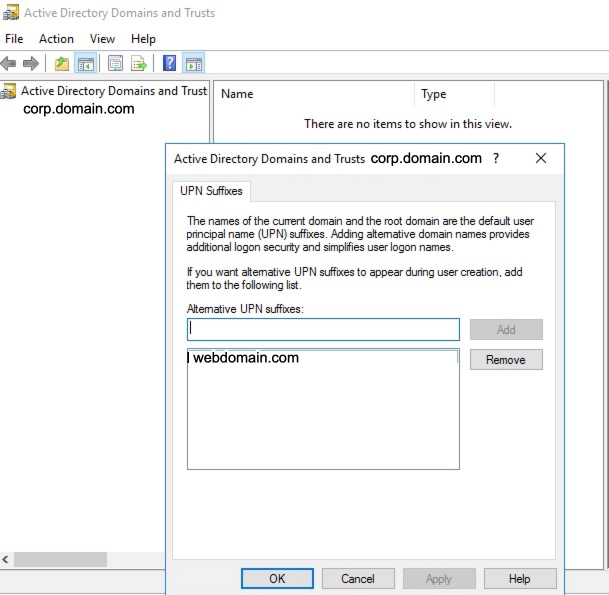Open the View menu
This screenshot has width=609, height=595.
pyautogui.click(x=102, y=39)
